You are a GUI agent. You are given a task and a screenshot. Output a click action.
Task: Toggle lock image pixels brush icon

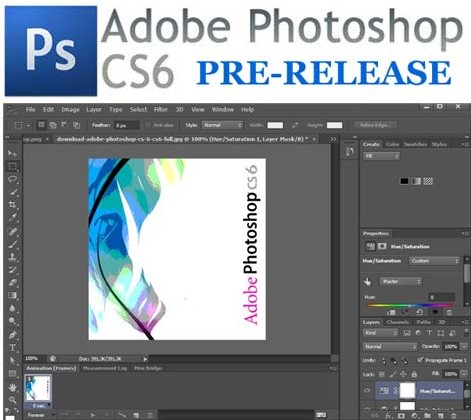[393, 374]
